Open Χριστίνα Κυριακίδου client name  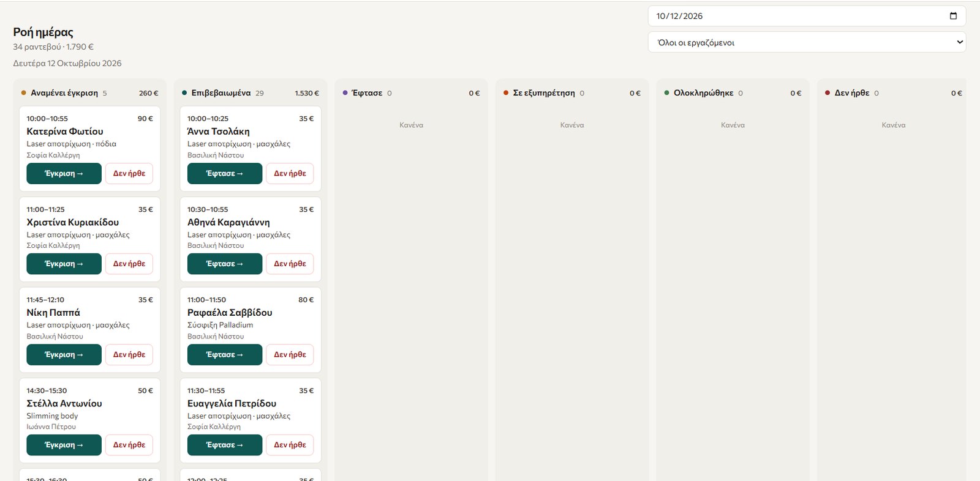[x=73, y=222]
